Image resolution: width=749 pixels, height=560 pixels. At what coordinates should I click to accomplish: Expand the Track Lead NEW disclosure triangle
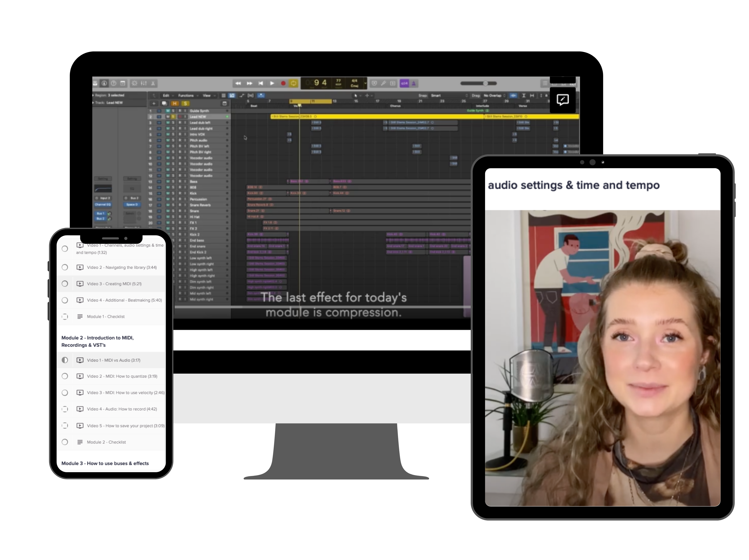pos(93,103)
